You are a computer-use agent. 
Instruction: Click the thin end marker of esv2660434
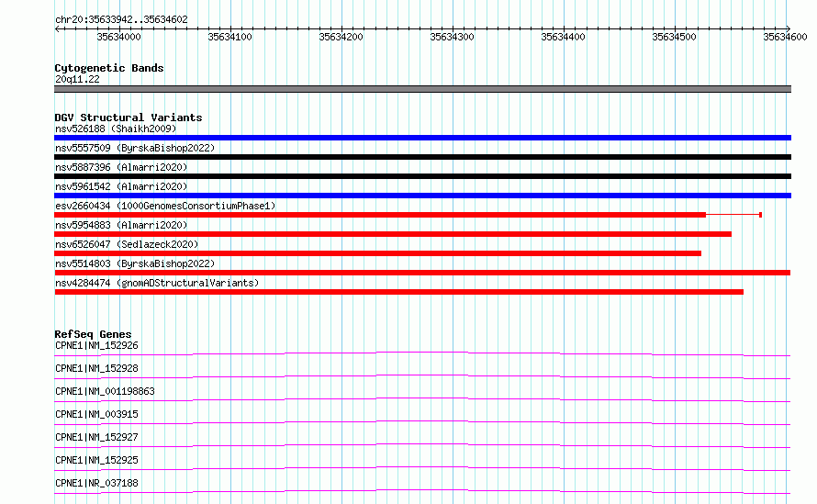click(x=761, y=215)
